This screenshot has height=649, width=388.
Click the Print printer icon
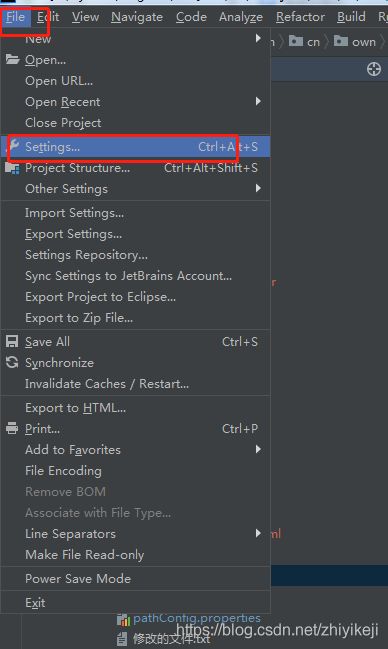12,428
